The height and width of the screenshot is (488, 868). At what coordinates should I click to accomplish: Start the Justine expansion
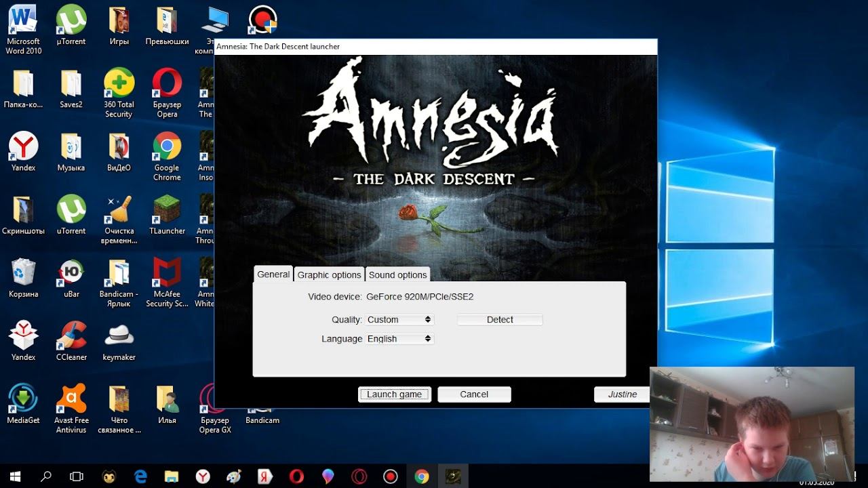(622, 394)
